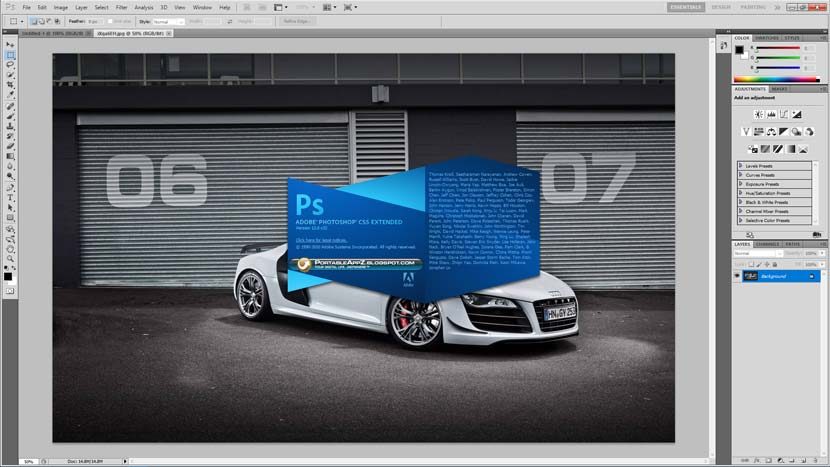This screenshot has height=467, width=830.
Task: Toggle Lock transparent pixels
Action: (751, 264)
